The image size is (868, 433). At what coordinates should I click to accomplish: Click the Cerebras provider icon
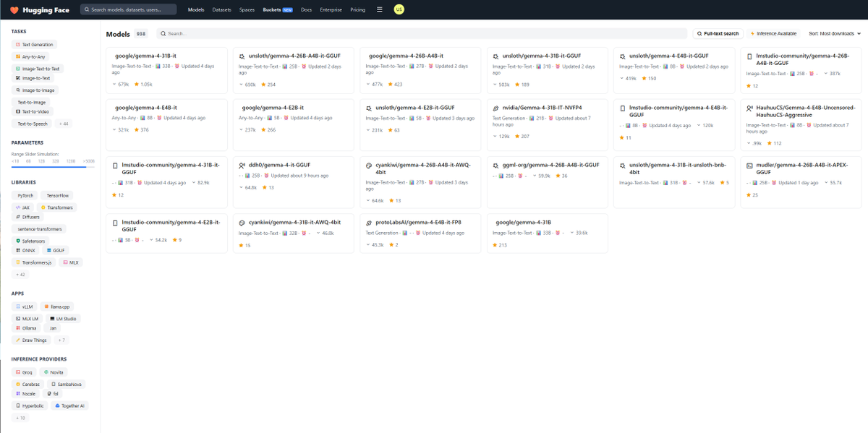(x=17, y=384)
